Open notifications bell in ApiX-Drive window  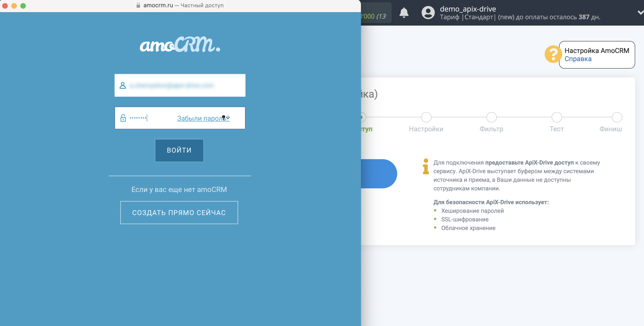click(x=404, y=12)
